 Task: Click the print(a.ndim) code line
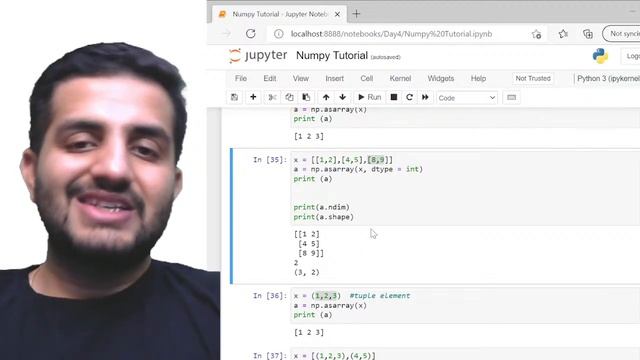click(322, 207)
